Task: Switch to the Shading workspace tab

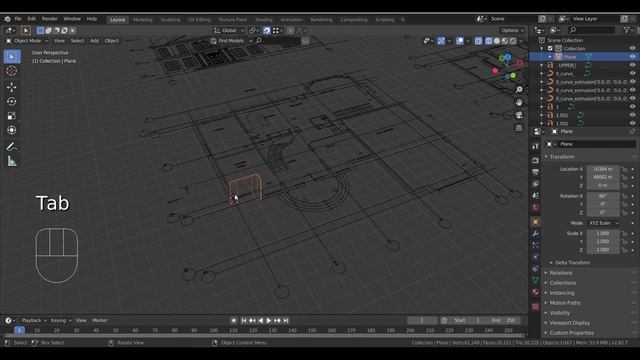Action: click(264, 20)
